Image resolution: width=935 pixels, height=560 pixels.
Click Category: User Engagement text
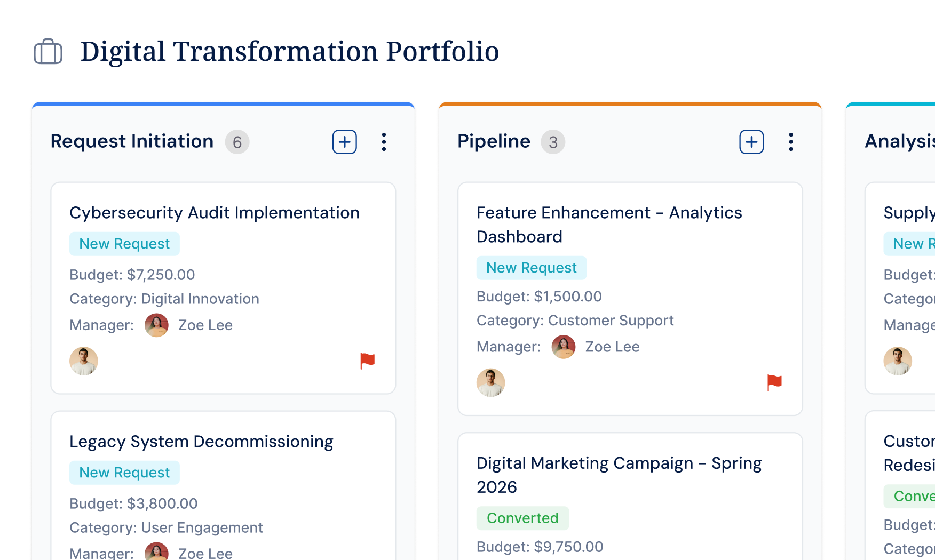(166, 527)
